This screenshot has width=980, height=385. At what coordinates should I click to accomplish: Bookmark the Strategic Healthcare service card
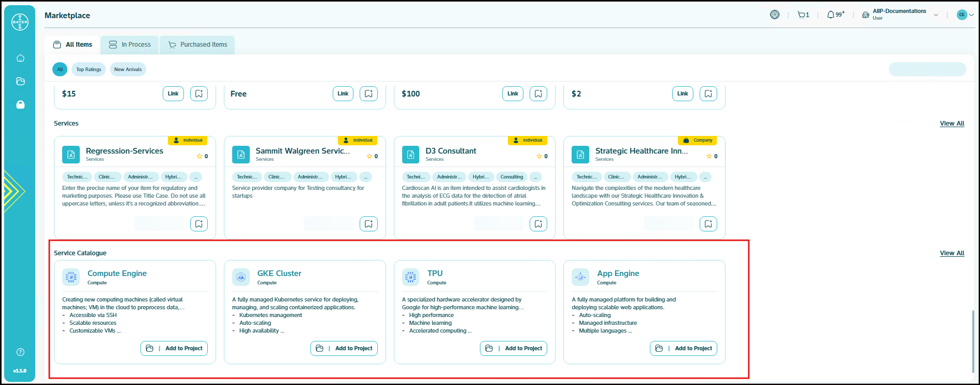(708, 224)
